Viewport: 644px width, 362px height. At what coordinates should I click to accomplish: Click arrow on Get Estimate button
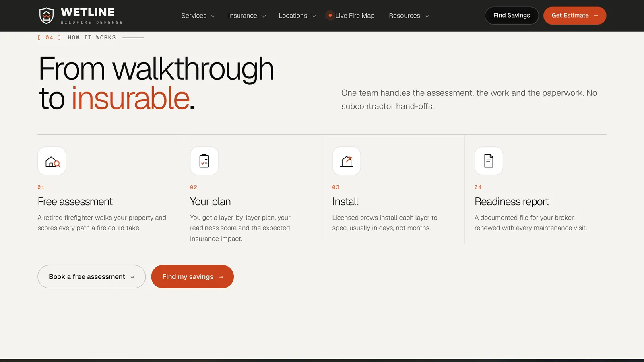(x=596, y=16)
